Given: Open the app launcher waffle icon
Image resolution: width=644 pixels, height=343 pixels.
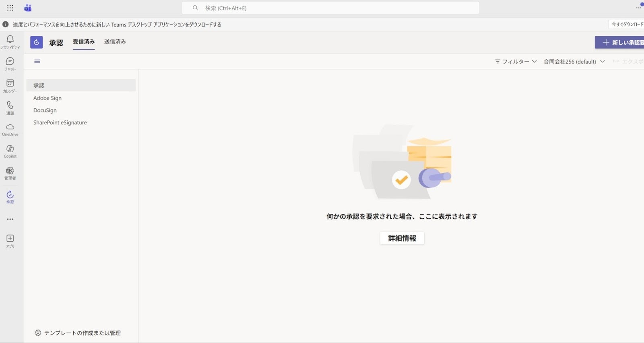Looking at the screenshot, I should coord(10,8).
